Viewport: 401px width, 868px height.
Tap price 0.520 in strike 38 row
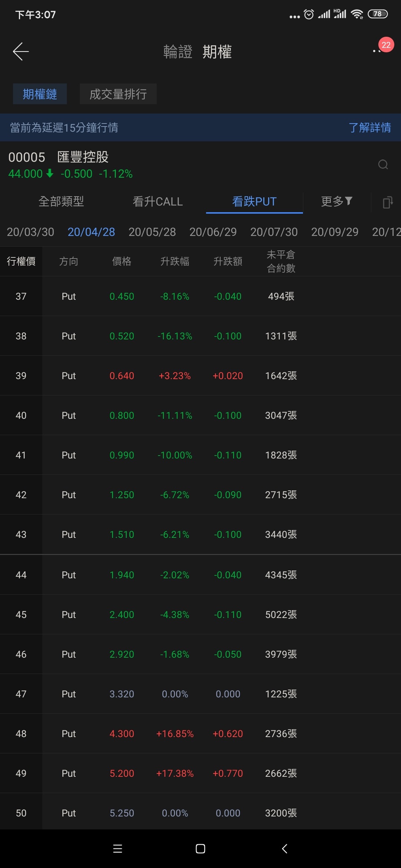coord(122,336)
